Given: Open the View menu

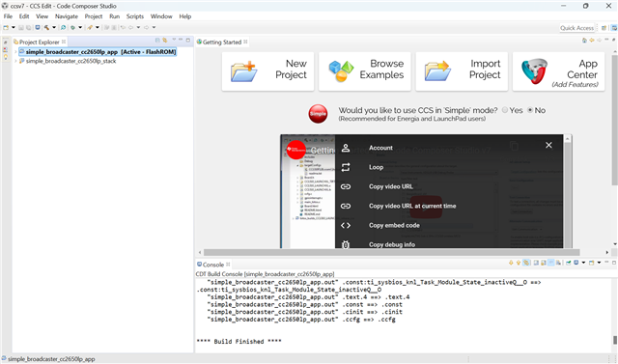Looking at the screenshot, I should (42, 16).
